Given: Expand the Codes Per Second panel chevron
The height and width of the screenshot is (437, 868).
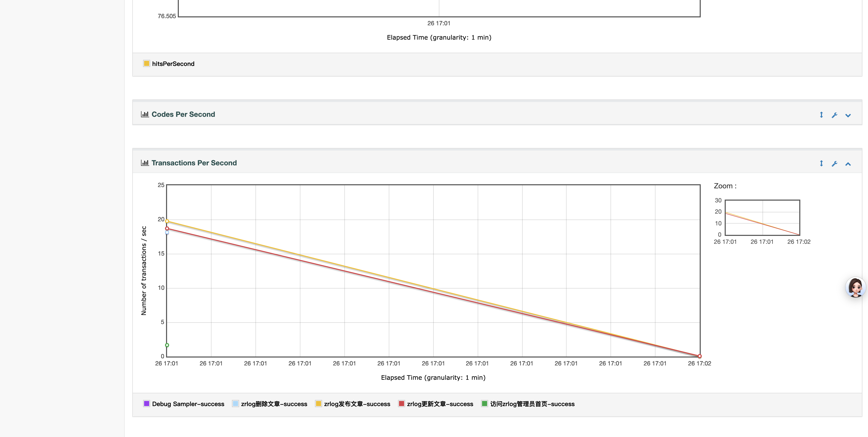Looking at the screenshot, I should click(x=848, y=115).
